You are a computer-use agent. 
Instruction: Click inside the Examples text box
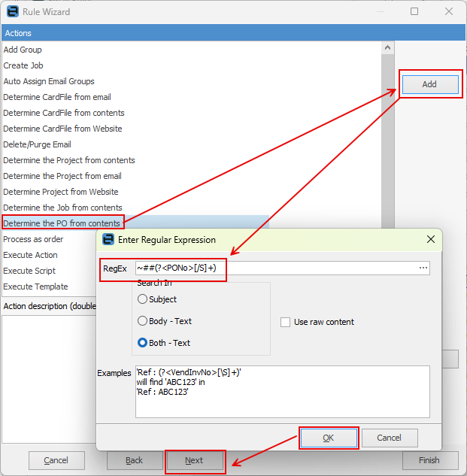[x=283, y=392]
